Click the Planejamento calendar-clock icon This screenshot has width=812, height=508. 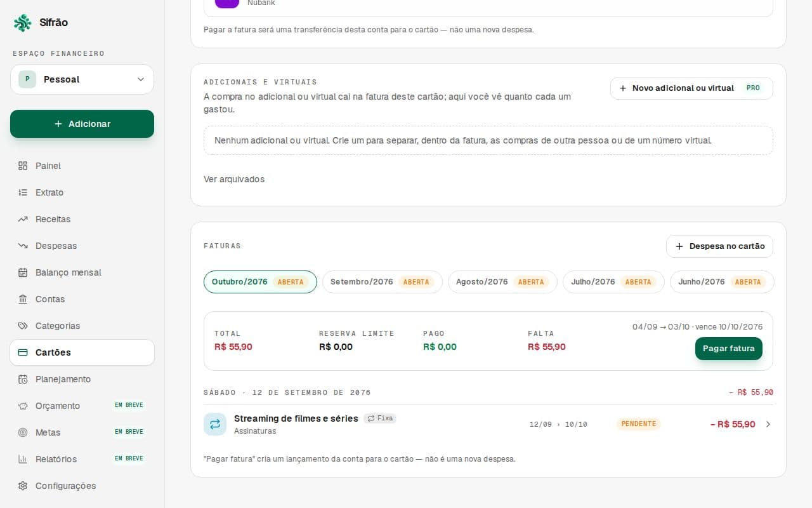pos(23,379)
